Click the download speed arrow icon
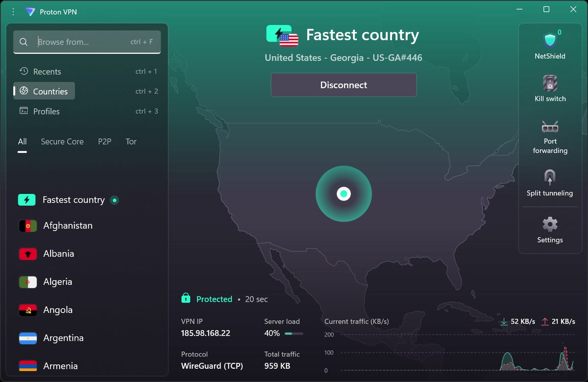Viewport: 588px width, 382px height. (503, 322)
